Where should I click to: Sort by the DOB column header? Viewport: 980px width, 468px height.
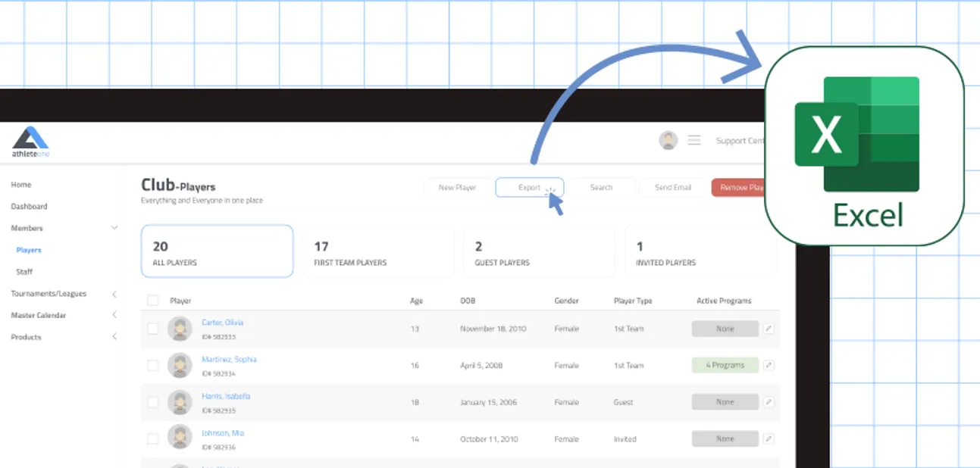pyautogui.click(x=468, y=301)
